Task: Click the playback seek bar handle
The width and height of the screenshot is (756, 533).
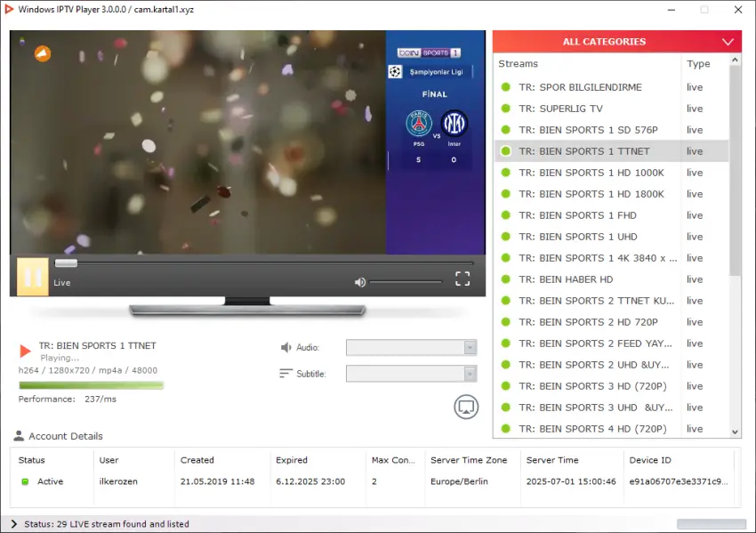Action: tap(66, 263)
